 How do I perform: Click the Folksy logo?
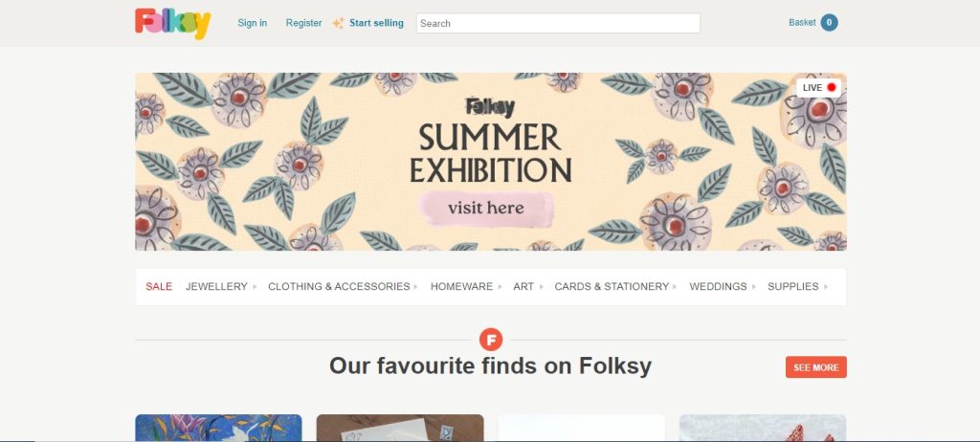pos(172,23)
